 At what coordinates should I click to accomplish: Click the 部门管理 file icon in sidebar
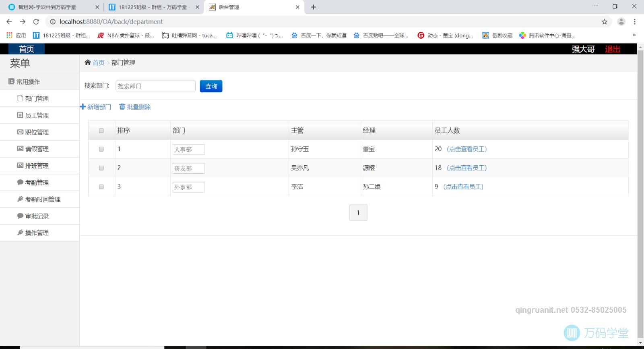(x=20, y=98)
